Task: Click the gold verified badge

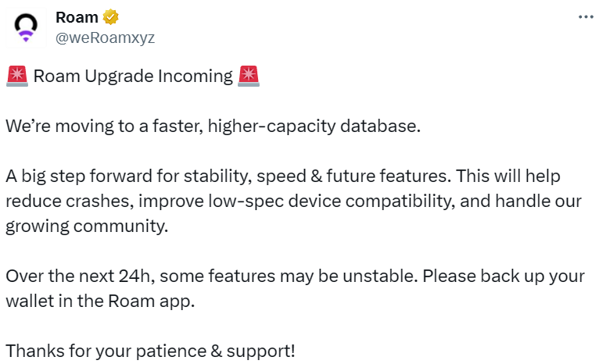Action: coord(113,18)
